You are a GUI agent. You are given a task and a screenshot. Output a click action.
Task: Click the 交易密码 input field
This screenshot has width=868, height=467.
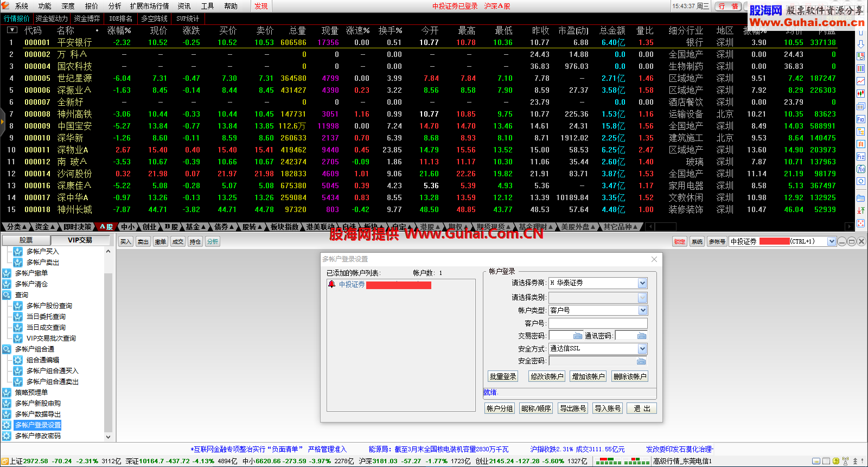(x=561, y=336)
